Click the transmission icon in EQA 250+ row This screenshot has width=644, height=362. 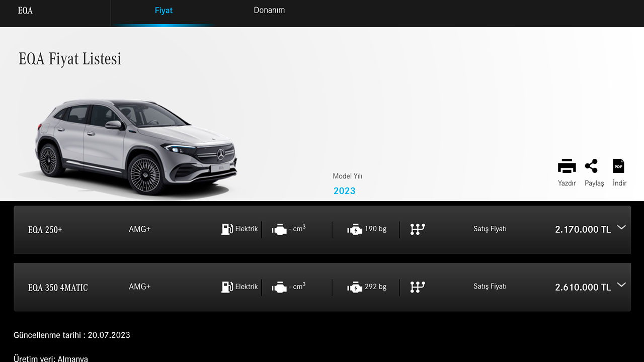click(x=418, y=229)
